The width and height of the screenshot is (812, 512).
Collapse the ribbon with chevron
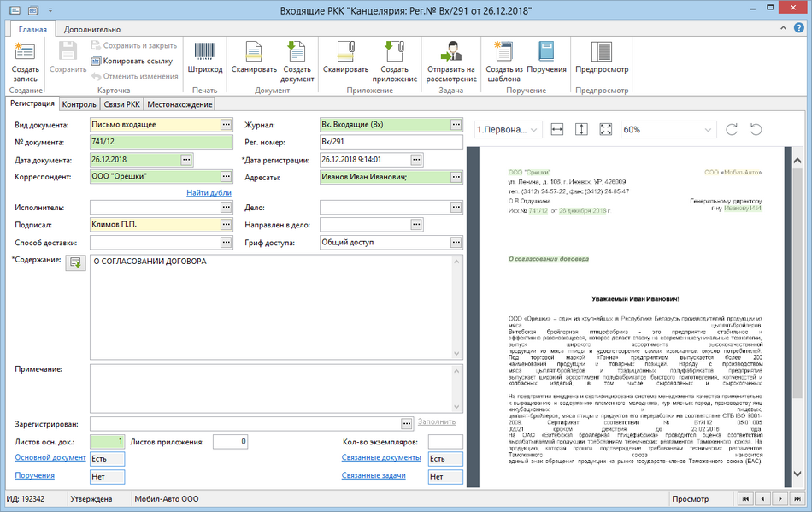783,28
